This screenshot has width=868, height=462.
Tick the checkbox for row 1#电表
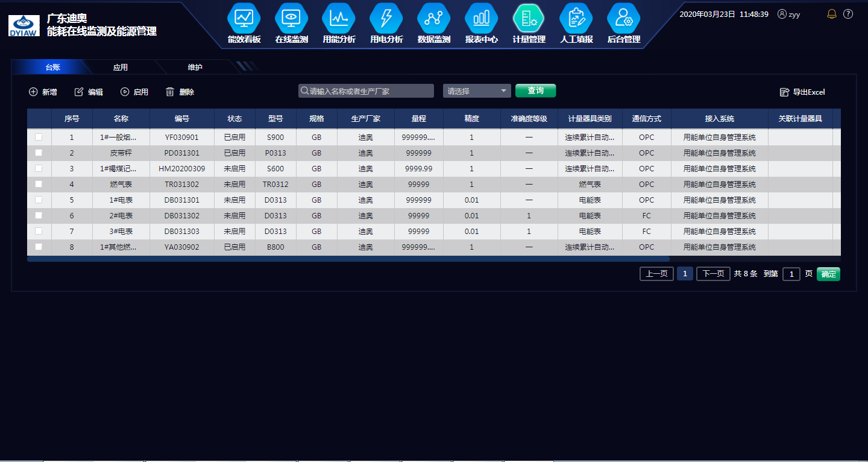39,200
